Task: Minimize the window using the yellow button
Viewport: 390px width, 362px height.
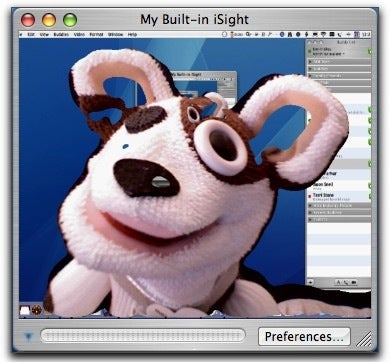Action: click(49, 20)
